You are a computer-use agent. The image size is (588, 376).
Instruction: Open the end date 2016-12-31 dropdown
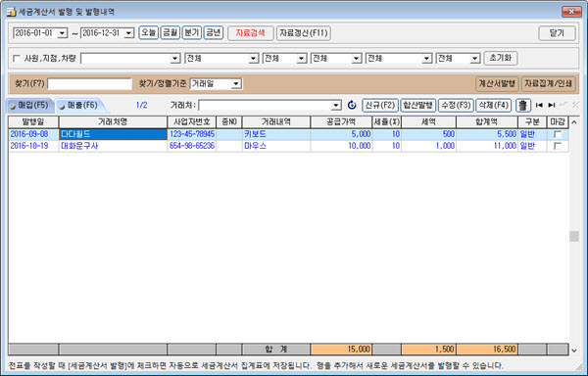point(129,33)
